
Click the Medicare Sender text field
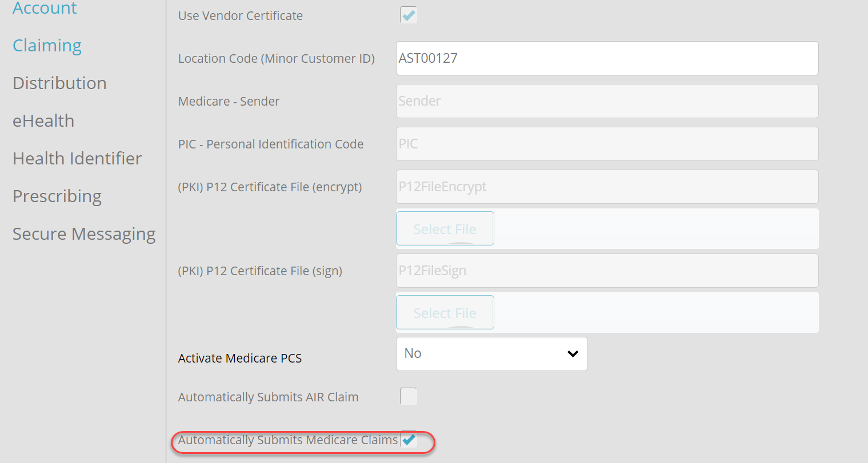(607, 101)
